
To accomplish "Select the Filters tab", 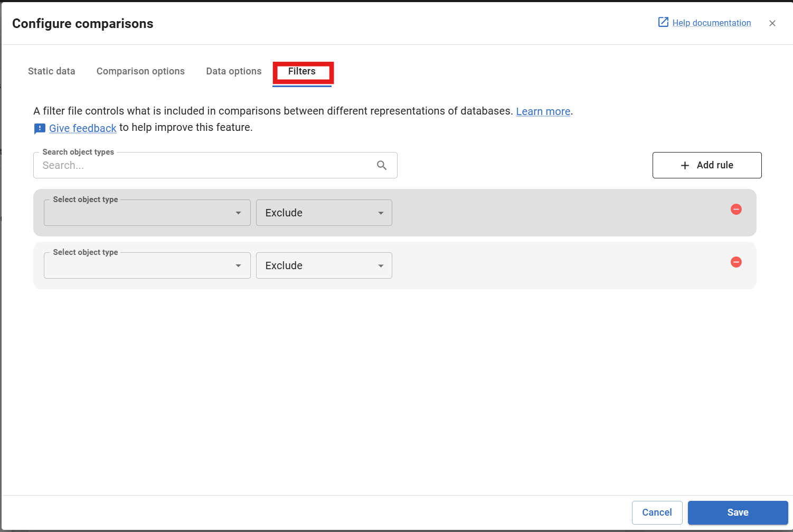I will [302, 71].
